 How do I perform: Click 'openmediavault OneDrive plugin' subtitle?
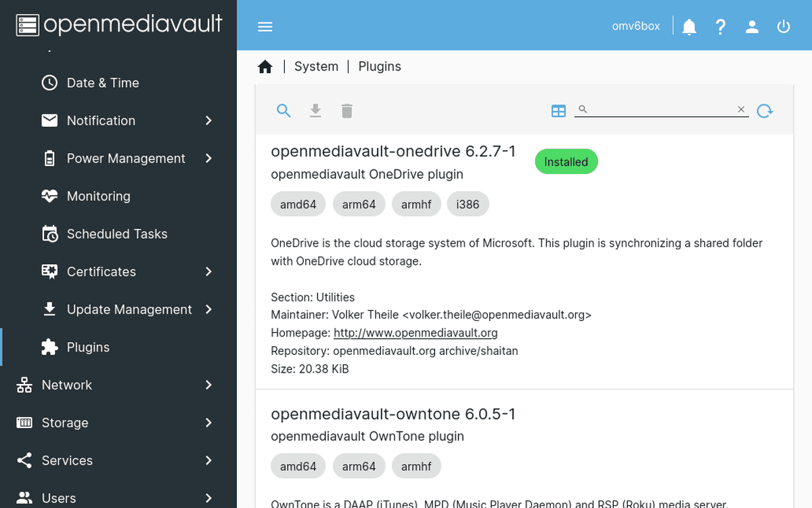(x=367, y=174)
